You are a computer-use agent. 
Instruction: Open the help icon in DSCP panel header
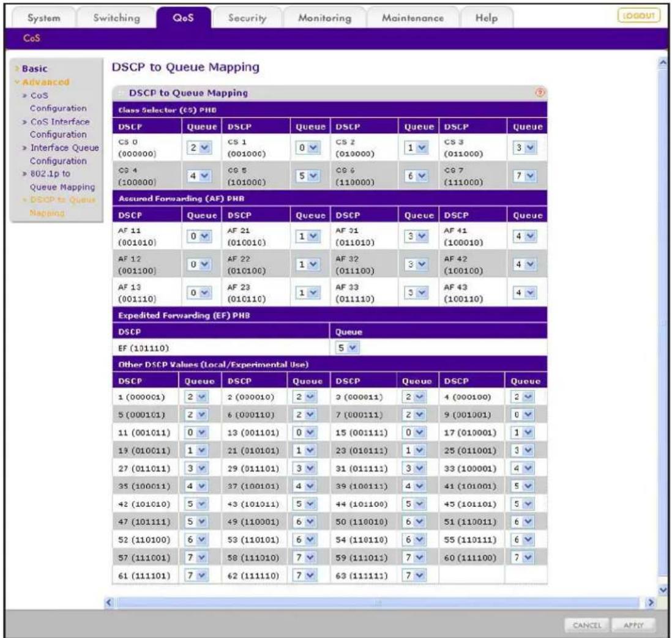pyautogui.click(x=540, y=92)
